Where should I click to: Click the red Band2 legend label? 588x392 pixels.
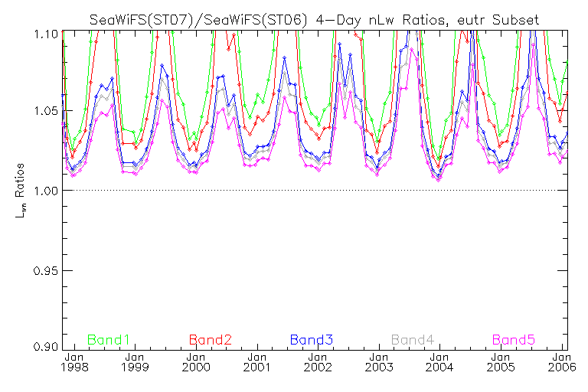tap(211, 340)
